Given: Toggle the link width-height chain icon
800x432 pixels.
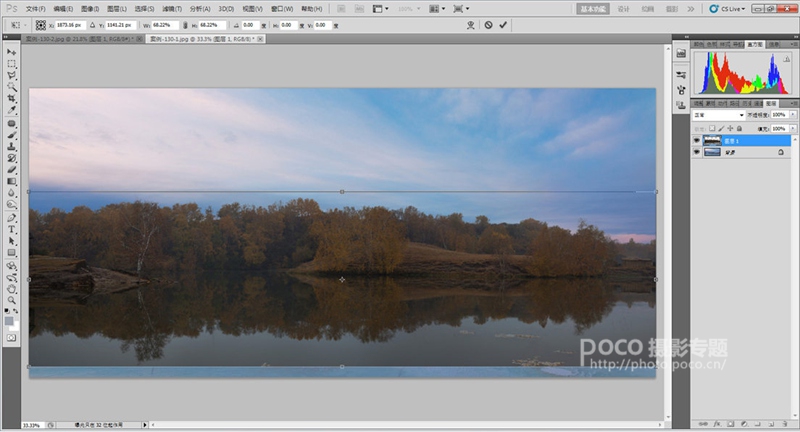Looking at the screenshot, I should pyautogui.click(x=185, y=24).
